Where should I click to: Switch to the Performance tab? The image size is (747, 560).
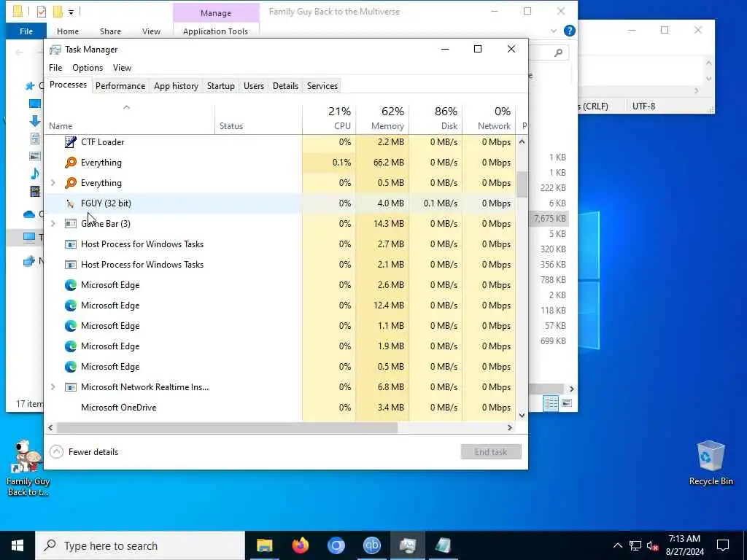coord(120,86)
